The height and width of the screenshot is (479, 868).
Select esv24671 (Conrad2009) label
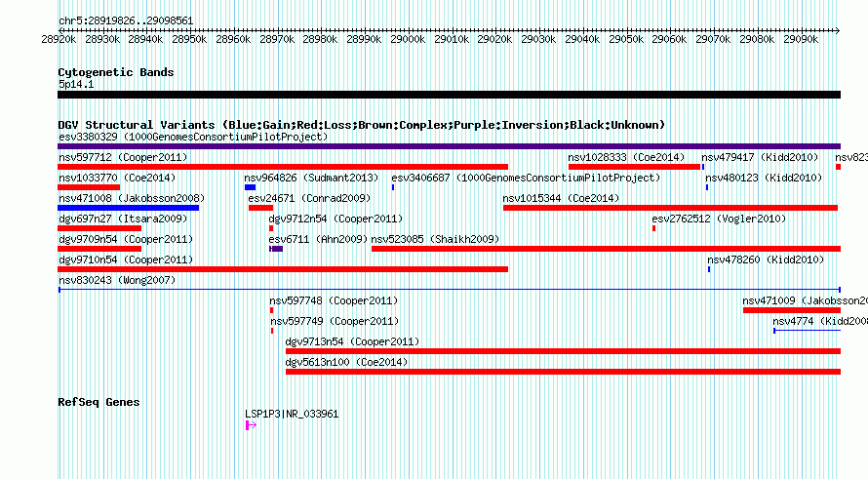point(309,198)
